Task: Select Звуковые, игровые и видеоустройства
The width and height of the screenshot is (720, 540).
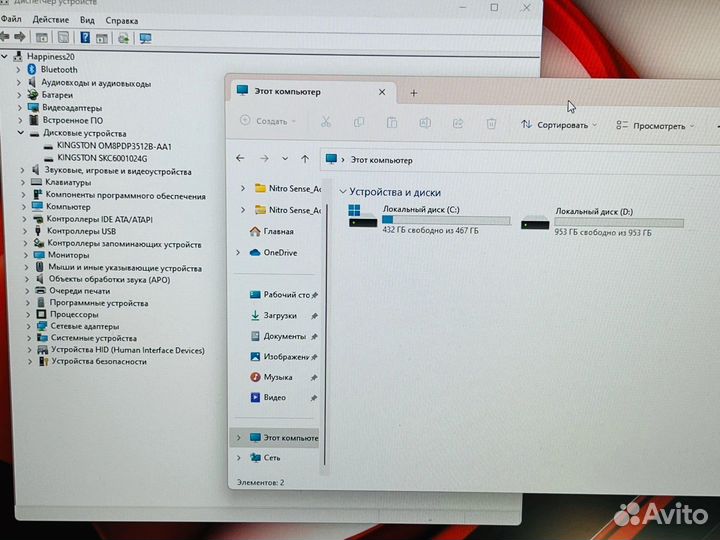Action: pyautogui.click(x=118, y=171)
